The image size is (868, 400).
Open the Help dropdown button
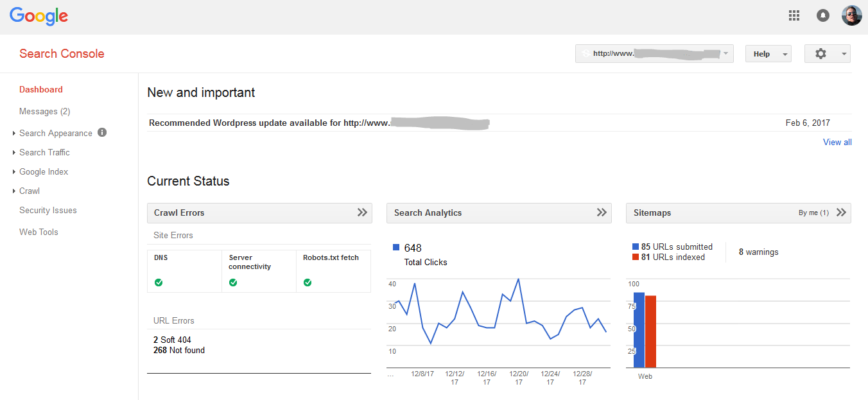pyautogui.click(x=768, y=54)
